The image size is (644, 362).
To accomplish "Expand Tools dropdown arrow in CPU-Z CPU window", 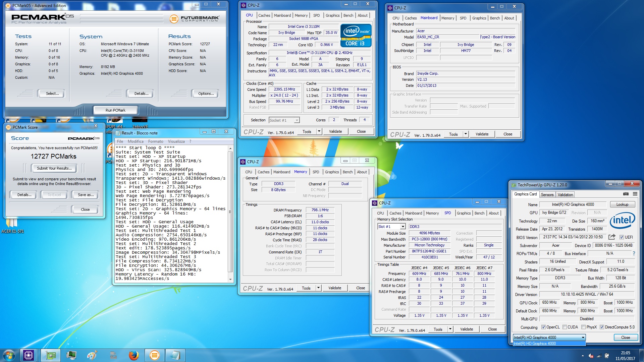I will [x=319, y=131].
